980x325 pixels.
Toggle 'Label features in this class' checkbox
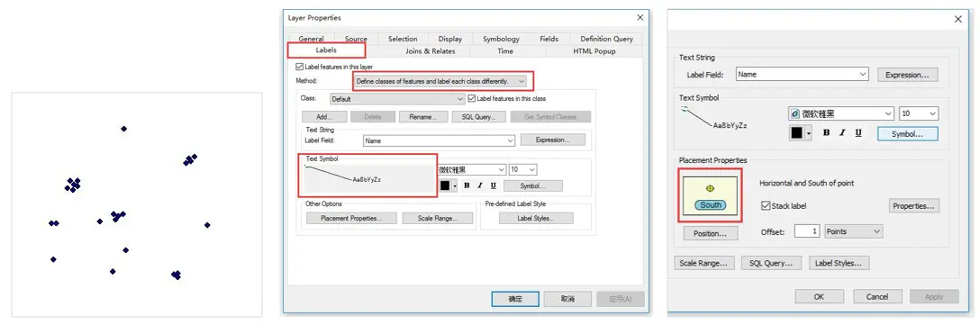click(x=471, y=98)
